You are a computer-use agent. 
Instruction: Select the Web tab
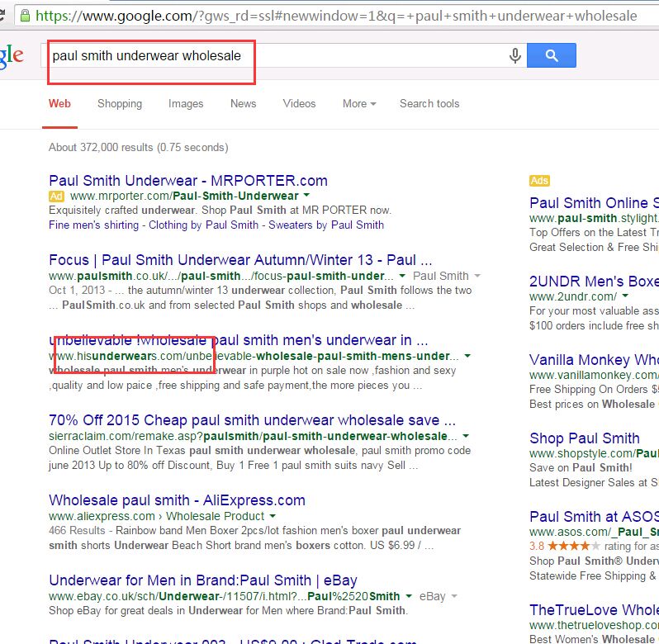click(x=59, y=104)
